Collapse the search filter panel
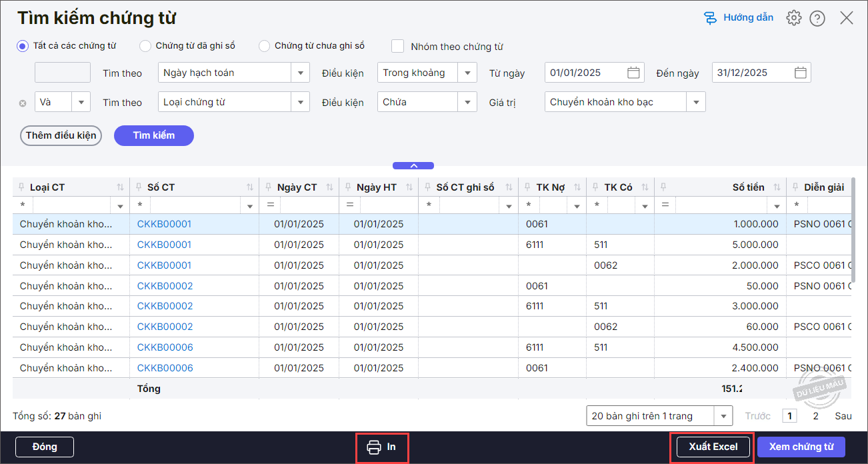Viewport: 868px width, 464px height. tap(413, 165)
